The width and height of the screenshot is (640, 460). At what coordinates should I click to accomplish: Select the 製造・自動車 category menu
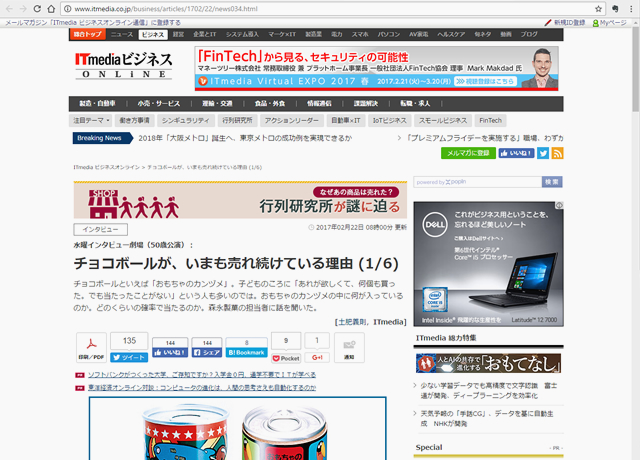pos(98,103)
